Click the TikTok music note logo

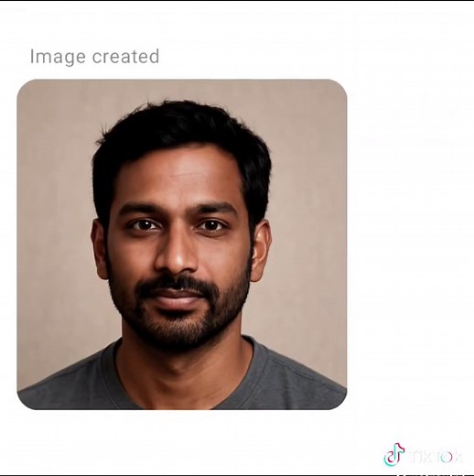[393, 454]
